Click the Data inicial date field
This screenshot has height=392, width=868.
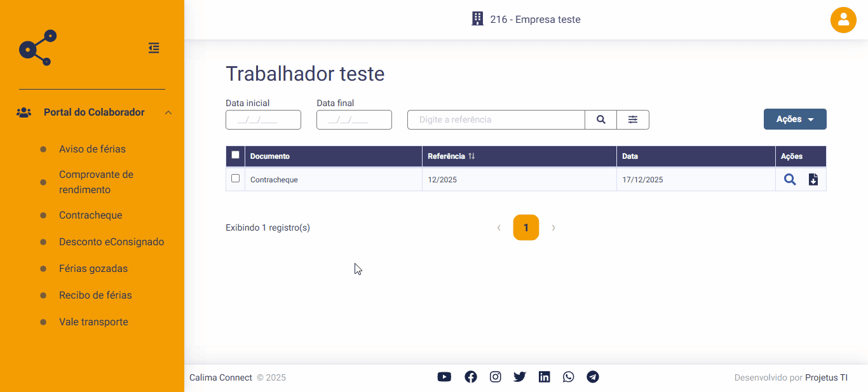(x=263, y=119)
